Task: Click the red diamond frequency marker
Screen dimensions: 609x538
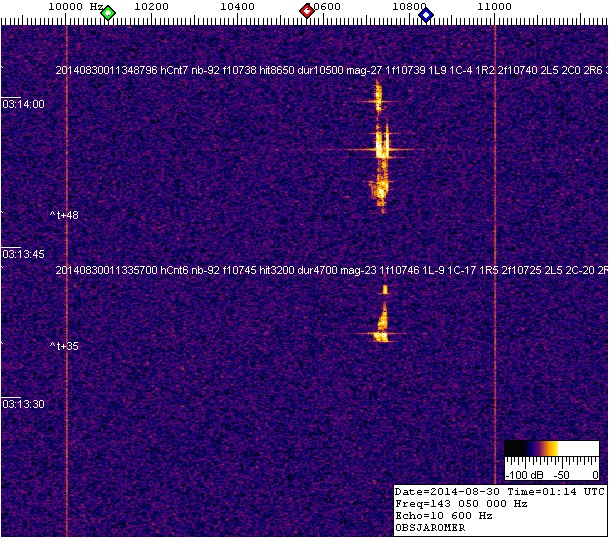Action: point(307,12)
